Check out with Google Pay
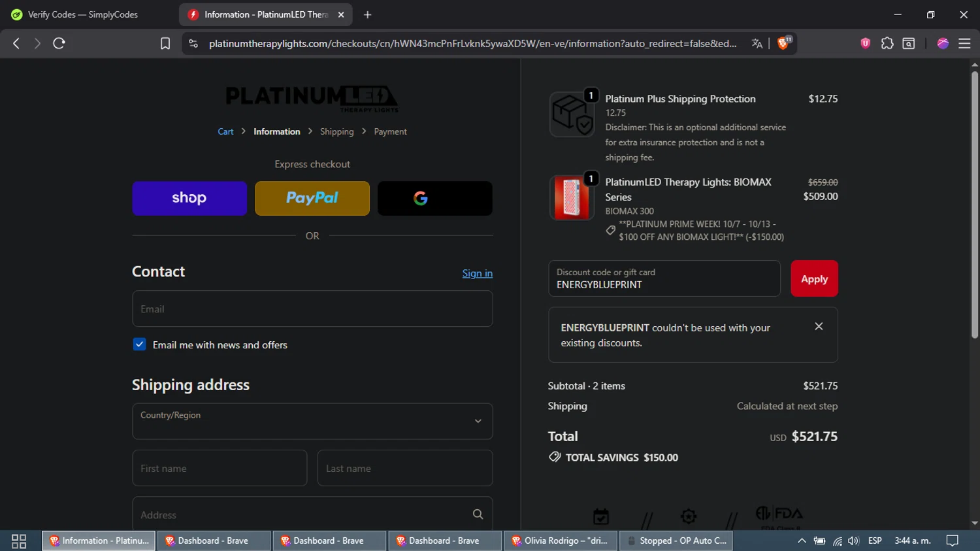980x551 pixels. (435, 198)
